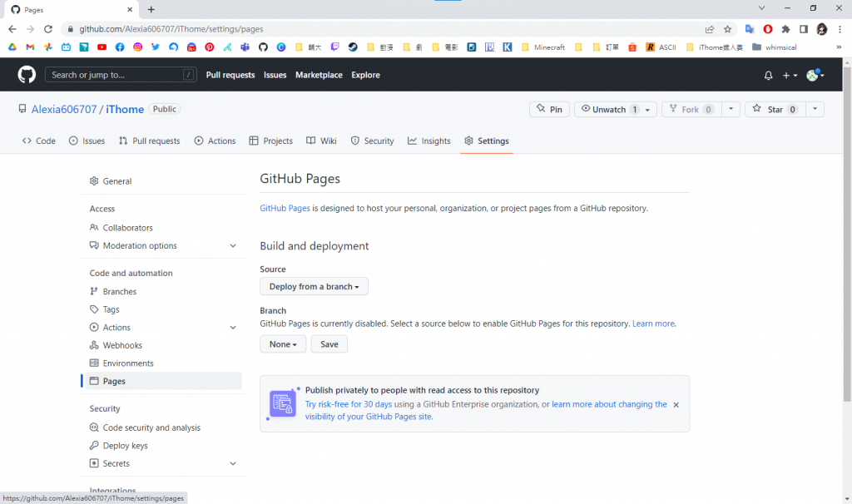852x504 pixels.
Task: Click the GitHub Octocat logo in header
Action: 27,74
